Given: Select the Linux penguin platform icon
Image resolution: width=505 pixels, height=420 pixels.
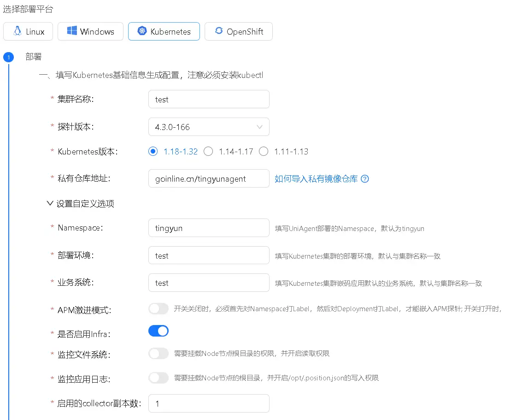Looking at the screenshot, I should tap(17, 31).
